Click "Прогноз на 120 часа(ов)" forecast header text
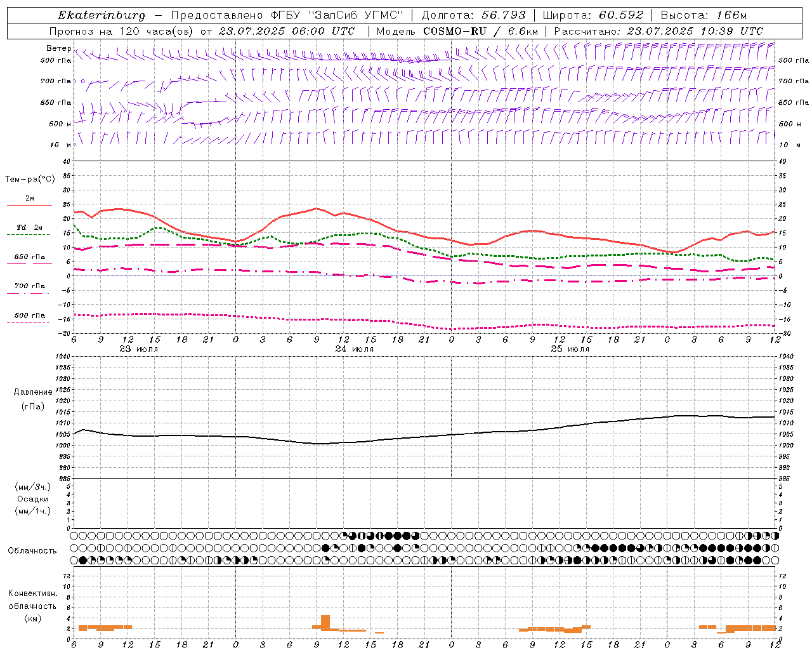 tap(122, 31)
